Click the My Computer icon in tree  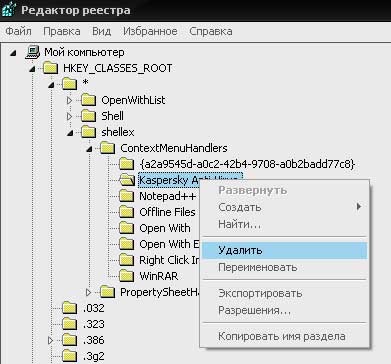(33, 52)
